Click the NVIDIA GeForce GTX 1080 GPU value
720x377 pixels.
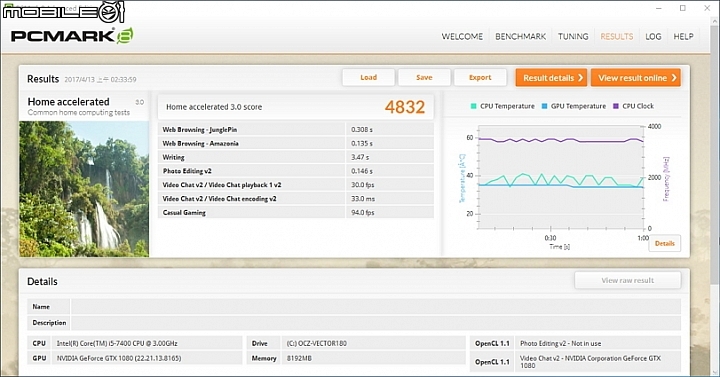point(118,358)
